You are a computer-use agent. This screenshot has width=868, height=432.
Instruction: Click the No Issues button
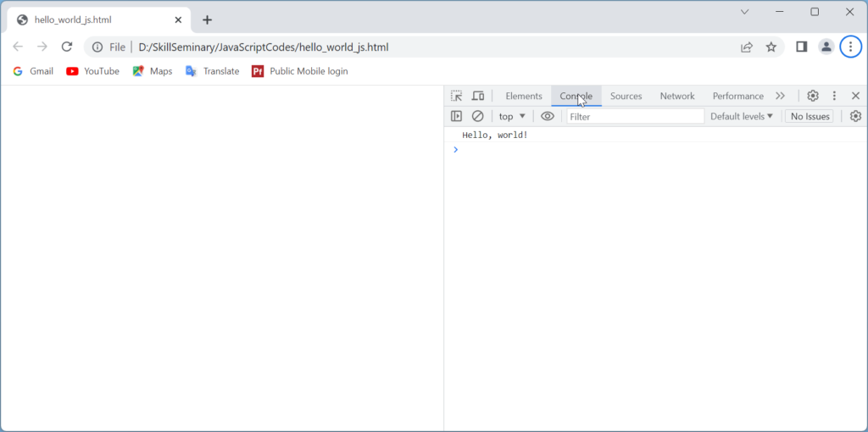pyautogui.click(x=810, y=116)
